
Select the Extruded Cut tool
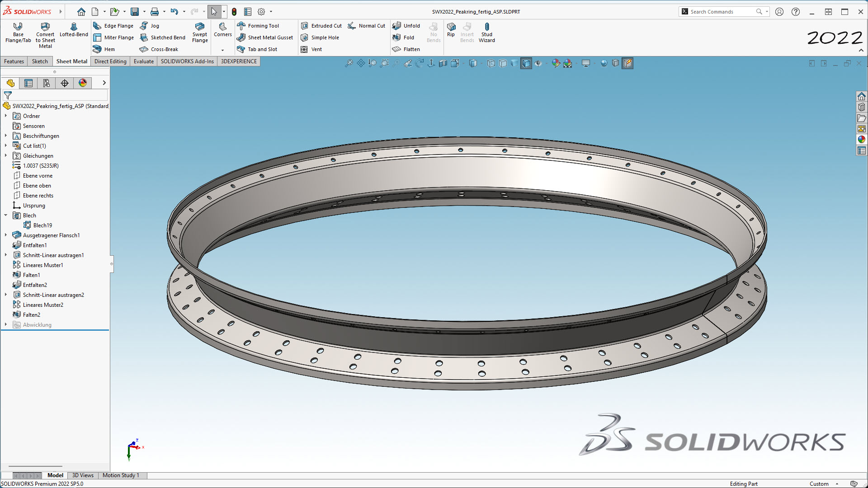point(321,26)
